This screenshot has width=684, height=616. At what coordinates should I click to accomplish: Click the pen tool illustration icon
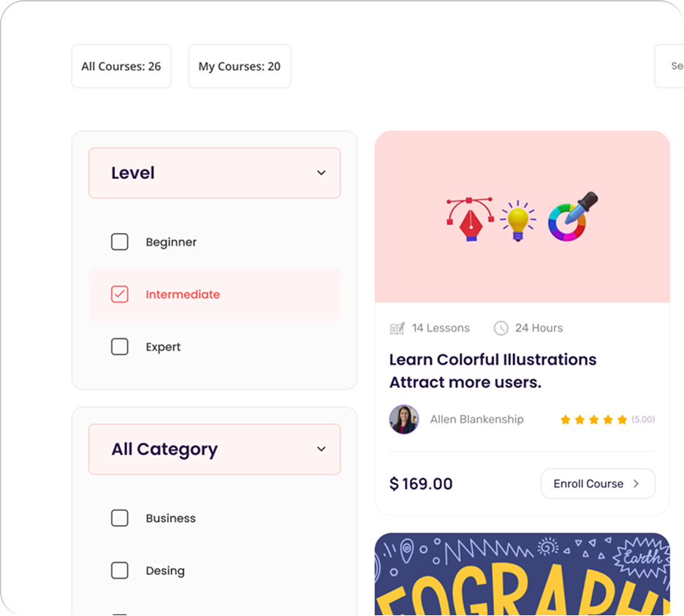(470, 219)
